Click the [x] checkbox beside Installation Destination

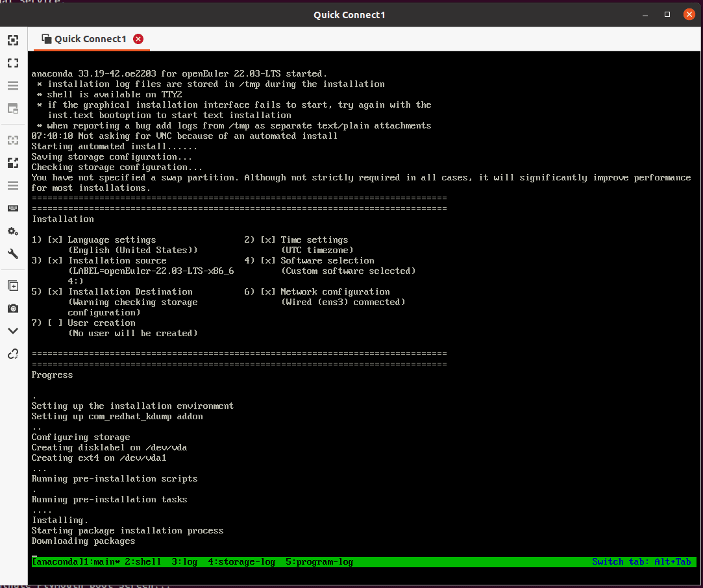(55, 292)
